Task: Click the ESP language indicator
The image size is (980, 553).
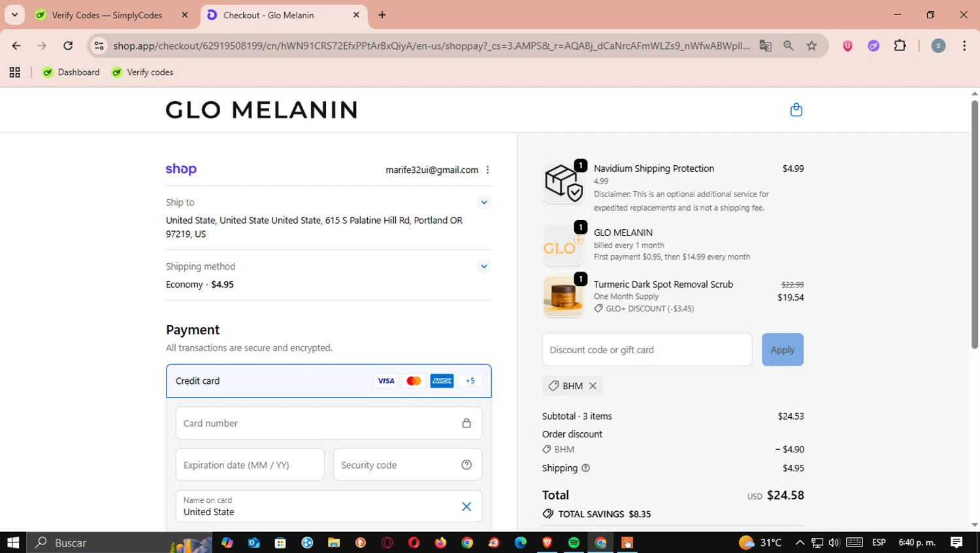Action: 879,543
